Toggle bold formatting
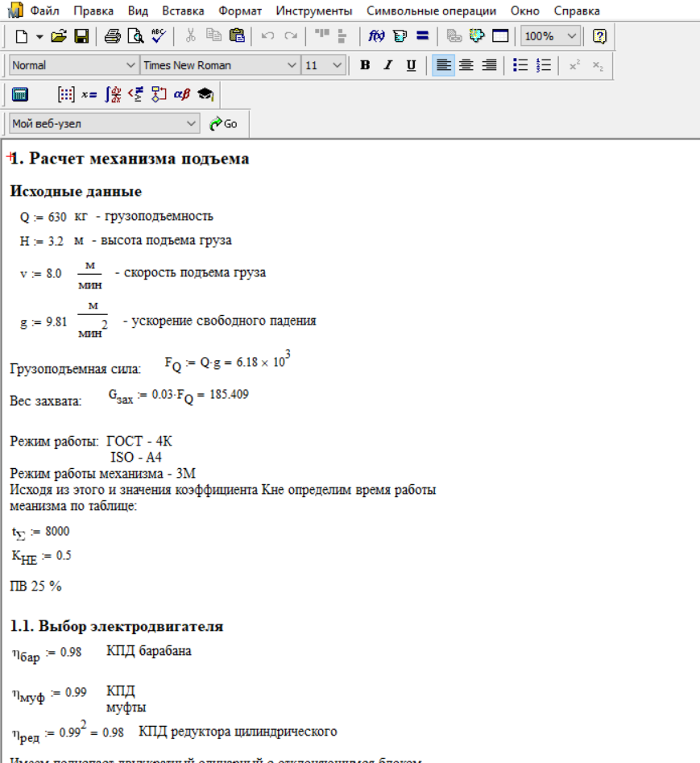 pos(365,65)
